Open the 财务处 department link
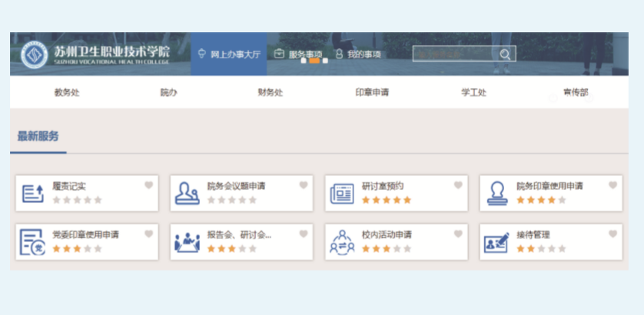644x315 pixels. click(x=271, y=92)
